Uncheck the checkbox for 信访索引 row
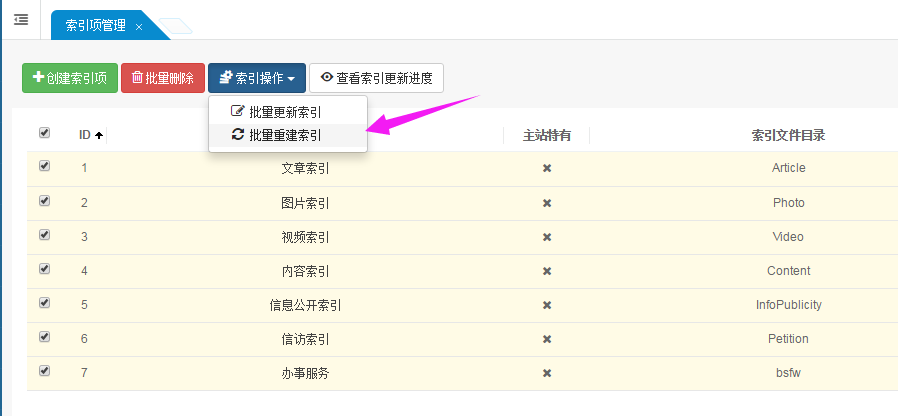 point(44,337)
